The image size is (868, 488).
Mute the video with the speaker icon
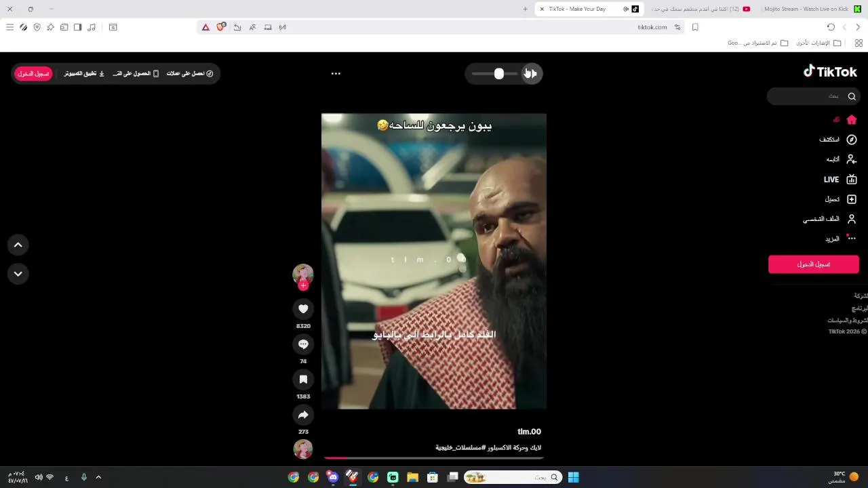(531, 73)
